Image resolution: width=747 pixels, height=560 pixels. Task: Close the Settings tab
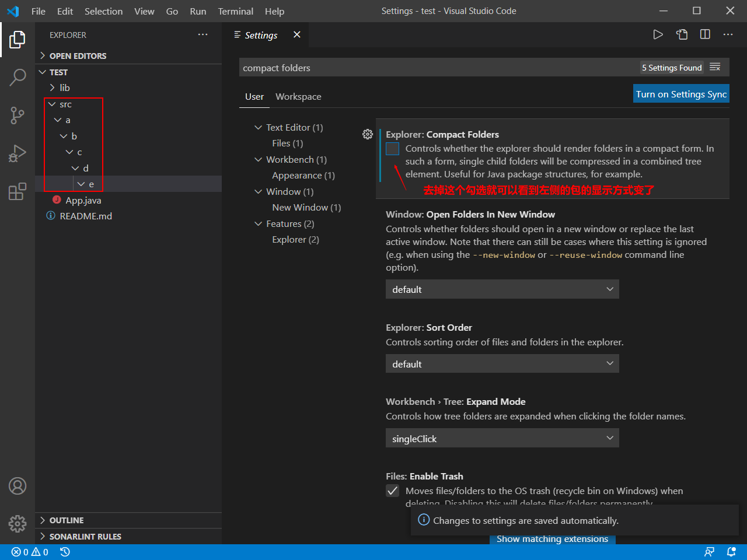coord(296,35)
